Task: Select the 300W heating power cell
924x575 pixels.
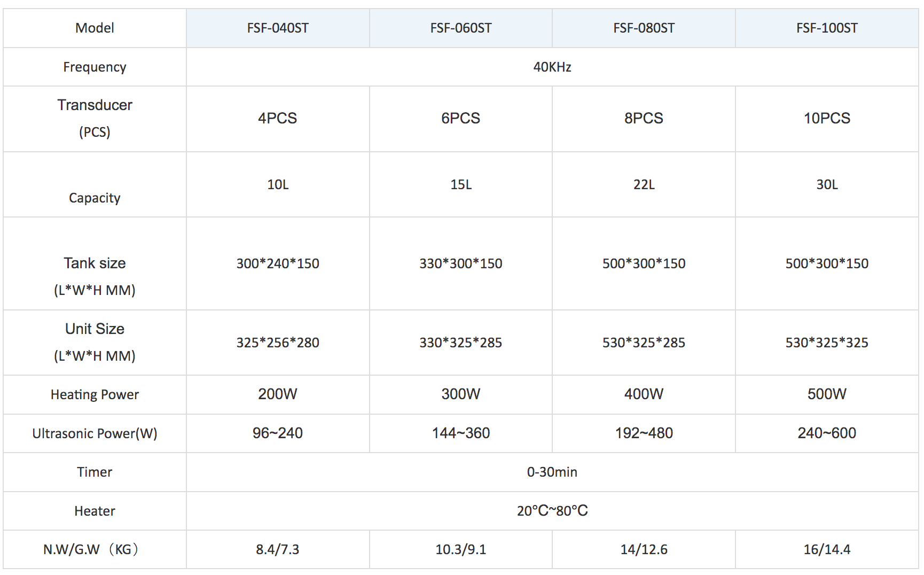Action: pyautogui.click(x=461, y=394)
